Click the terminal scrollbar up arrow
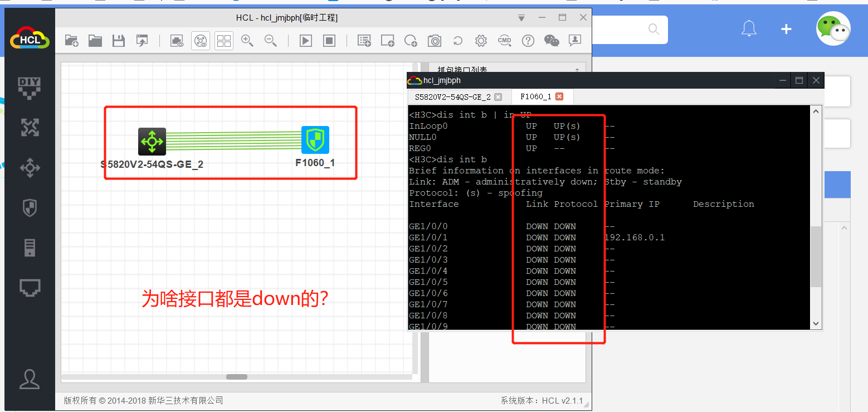The image size is (868, 412). (816, 112)
